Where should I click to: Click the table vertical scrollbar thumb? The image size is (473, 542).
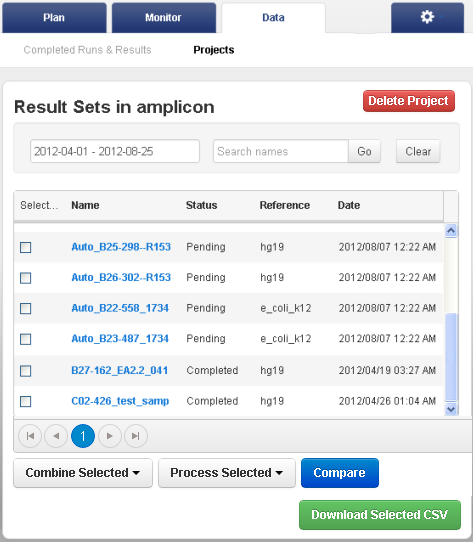pos(451,357)
